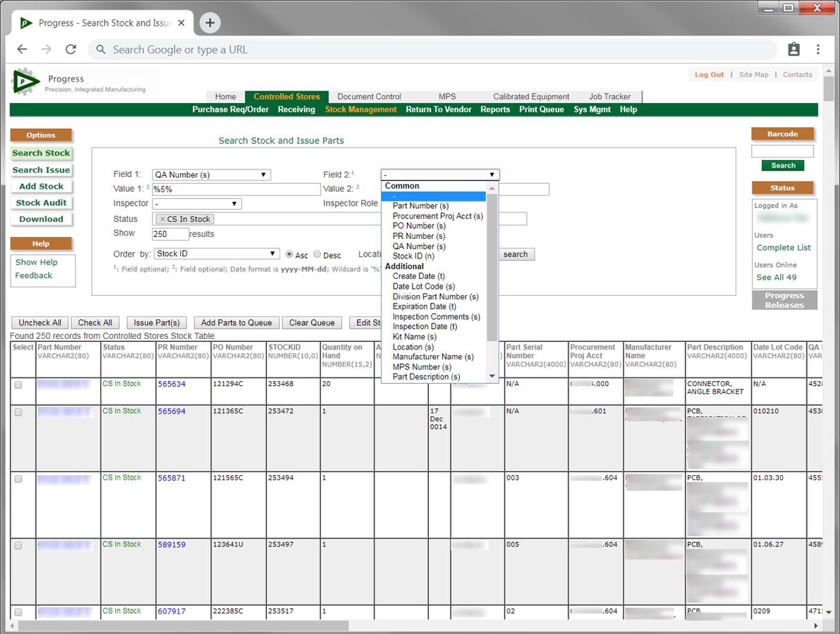Open a new browser tab
840x634 pixels.
click(209, 23)
